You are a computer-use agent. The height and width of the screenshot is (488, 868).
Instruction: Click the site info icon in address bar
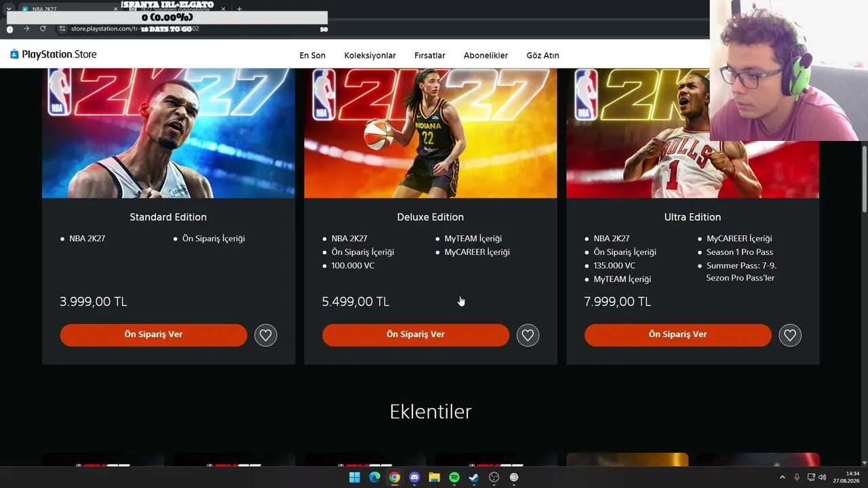(62, 28)
